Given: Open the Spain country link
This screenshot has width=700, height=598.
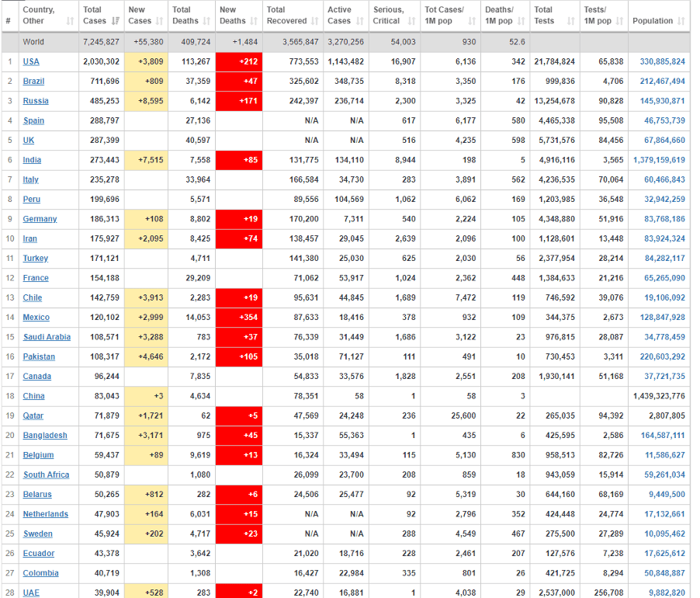Looking at the screenshot, I should coord(33,120).
